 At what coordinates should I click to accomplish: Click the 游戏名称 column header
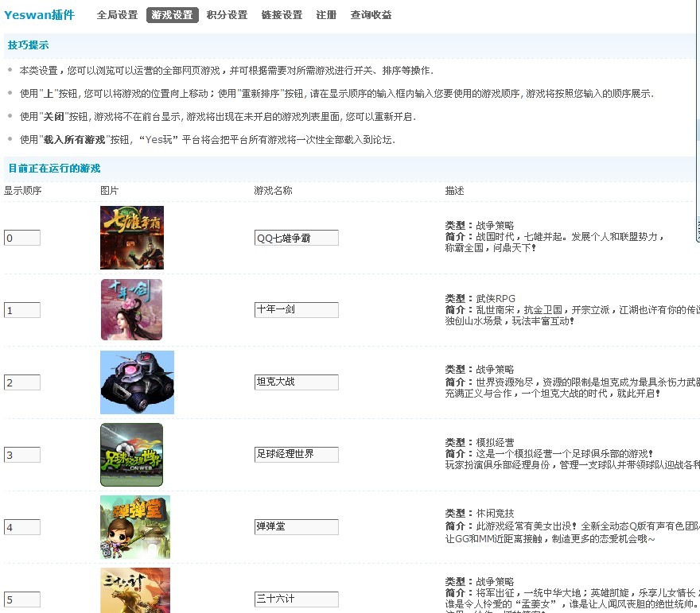[273, 191]
